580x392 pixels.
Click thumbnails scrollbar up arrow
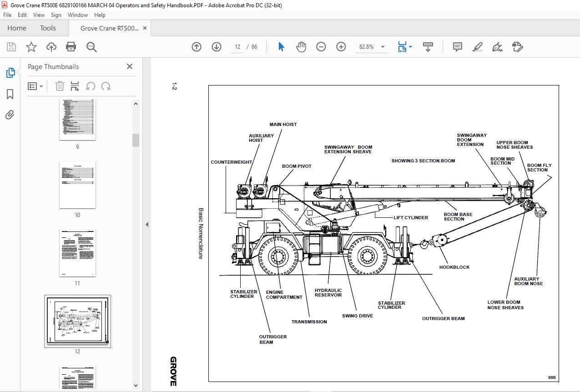point(136,103)
